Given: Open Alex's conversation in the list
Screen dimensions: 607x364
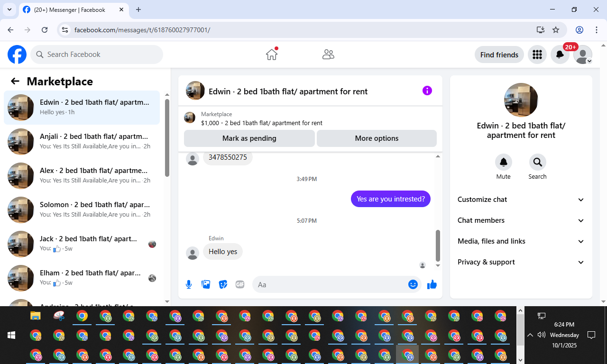Looking at the screenshot, I should pos(82,176).
